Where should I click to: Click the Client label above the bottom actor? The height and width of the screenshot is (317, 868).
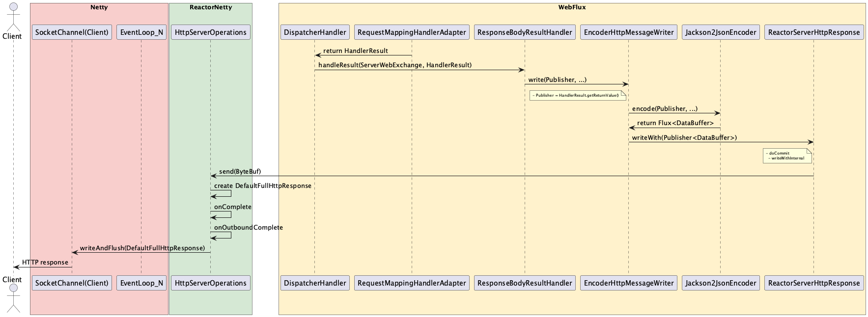12,280
